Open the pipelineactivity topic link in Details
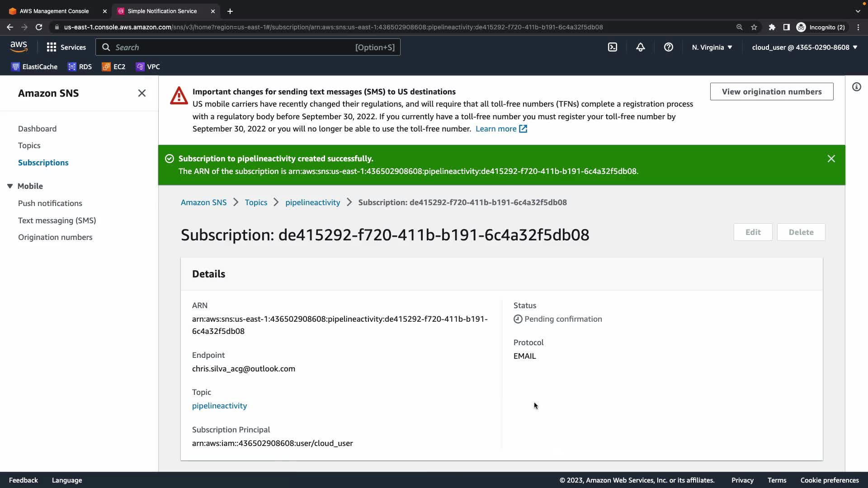The height and width of the screenshot is (488, 868). click(x=219, y=406)
